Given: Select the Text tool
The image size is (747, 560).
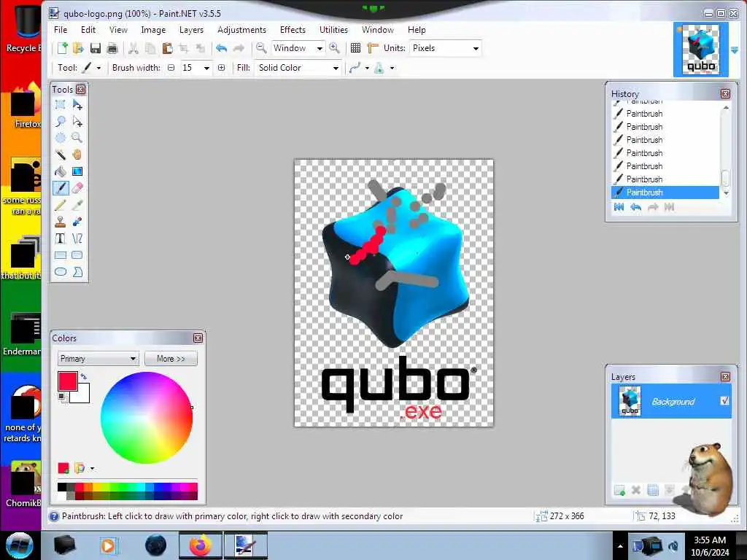Looking at the screenshot, I should tap(61, 238).
